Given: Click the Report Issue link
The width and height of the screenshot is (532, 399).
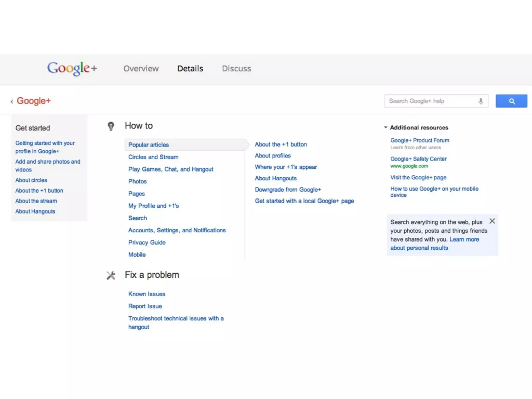Looking at the screenshot, I should coord(145,306).
